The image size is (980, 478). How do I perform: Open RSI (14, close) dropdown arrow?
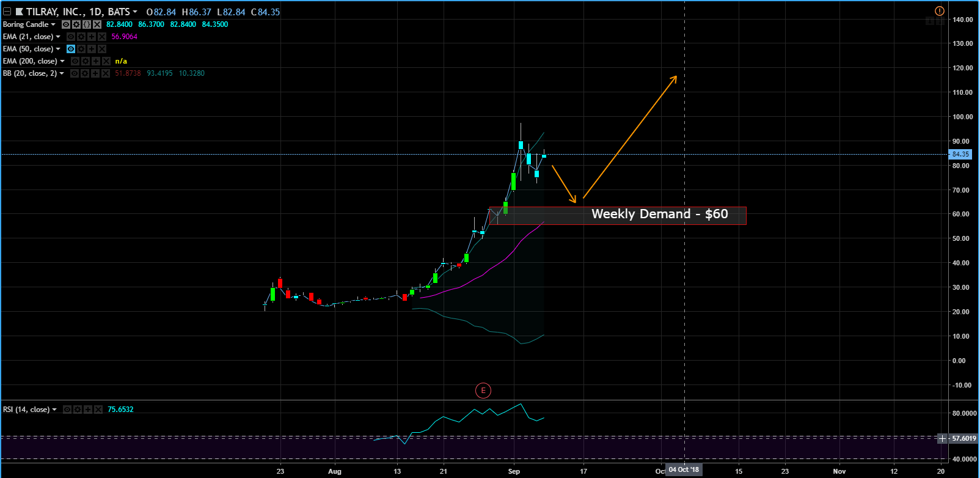54,410
